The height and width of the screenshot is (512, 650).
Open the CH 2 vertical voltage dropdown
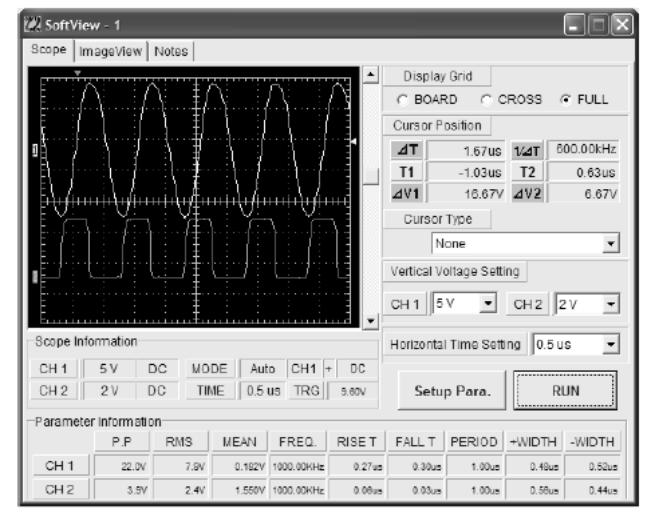pyautogui.click(x=587, y=305)
